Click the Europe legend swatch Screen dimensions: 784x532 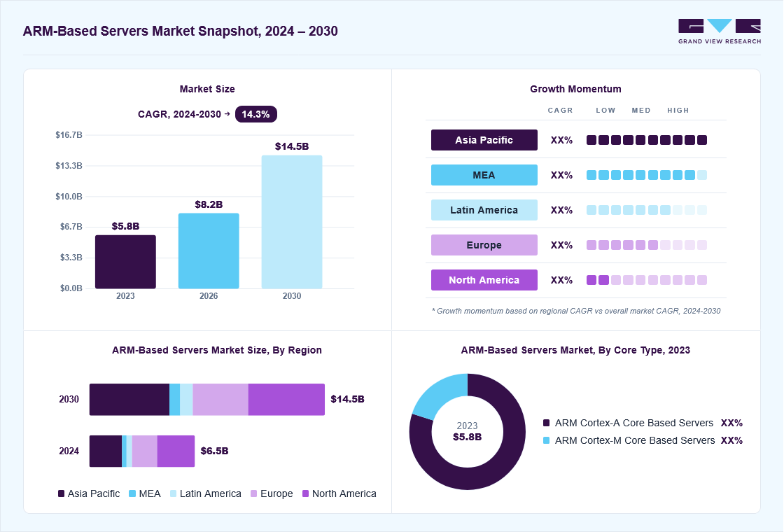[254, 493]
